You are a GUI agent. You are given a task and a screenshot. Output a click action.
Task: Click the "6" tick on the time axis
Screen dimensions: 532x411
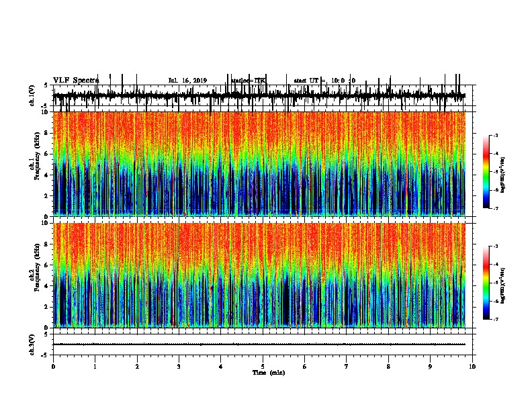click(x=305, y=367)
